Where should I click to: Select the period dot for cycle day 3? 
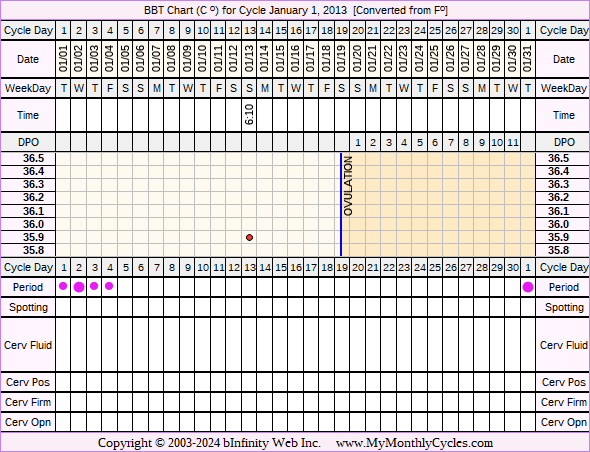(94, 286)
